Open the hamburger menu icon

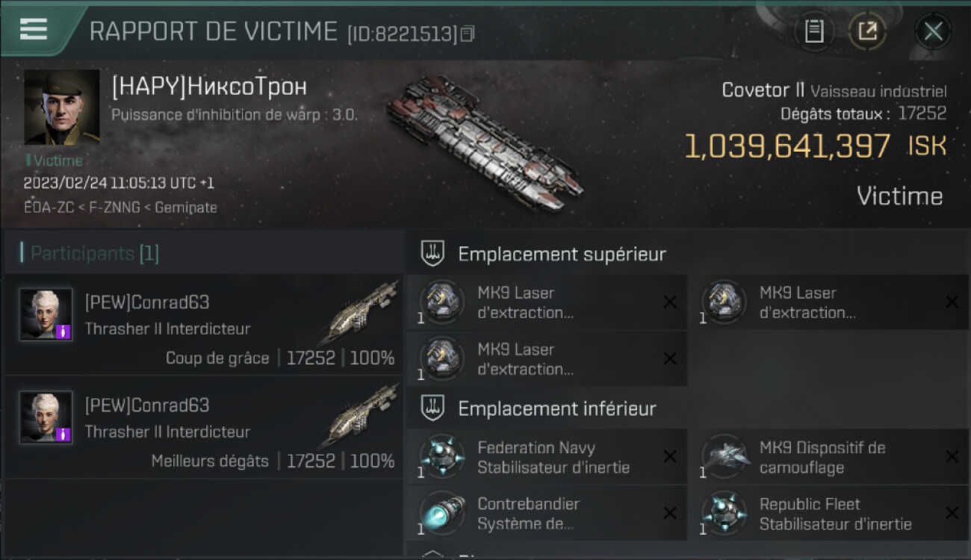click(34, 29)
